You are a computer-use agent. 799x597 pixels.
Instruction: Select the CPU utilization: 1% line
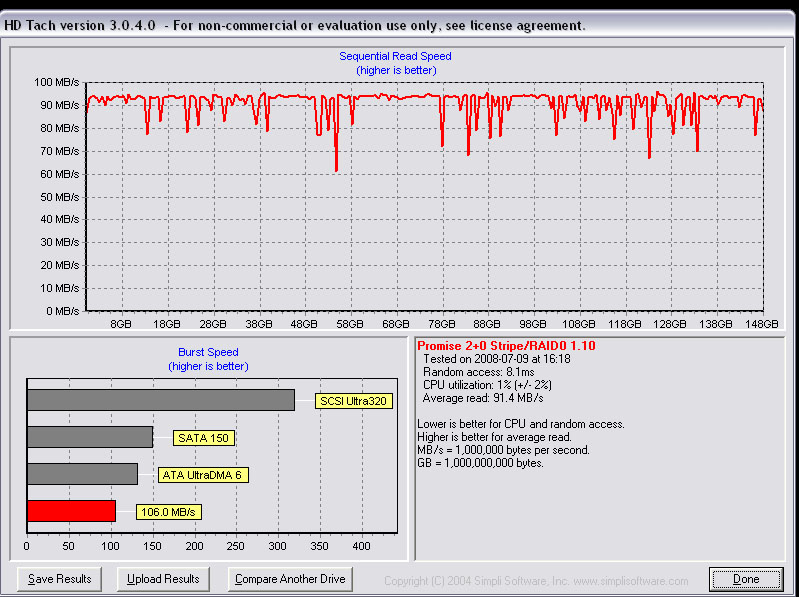click(487, 385)
